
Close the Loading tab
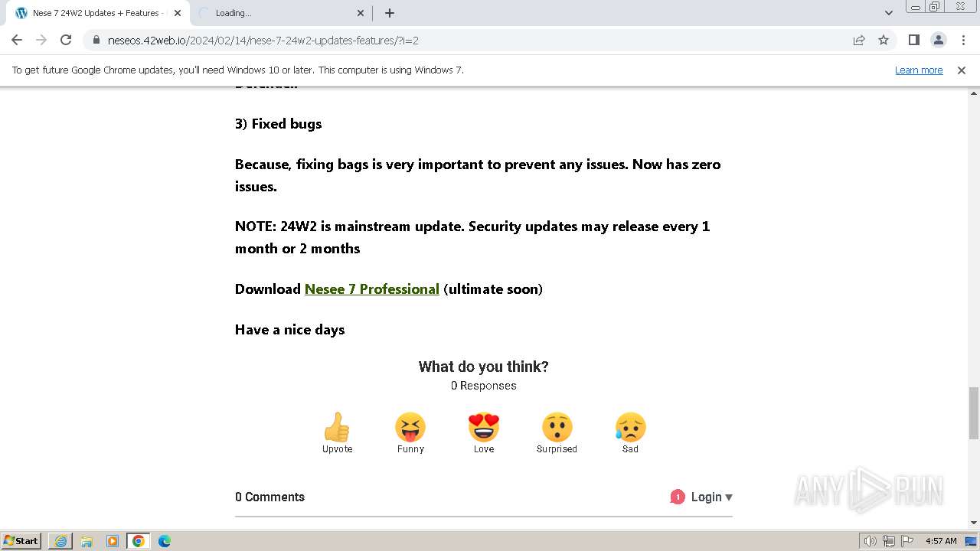(361, 13)
